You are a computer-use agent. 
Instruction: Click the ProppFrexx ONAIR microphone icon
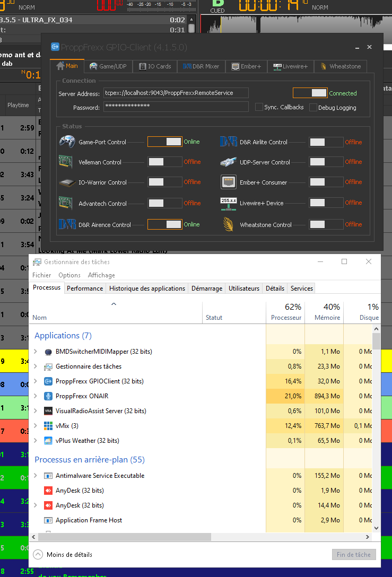pos(48,396)
